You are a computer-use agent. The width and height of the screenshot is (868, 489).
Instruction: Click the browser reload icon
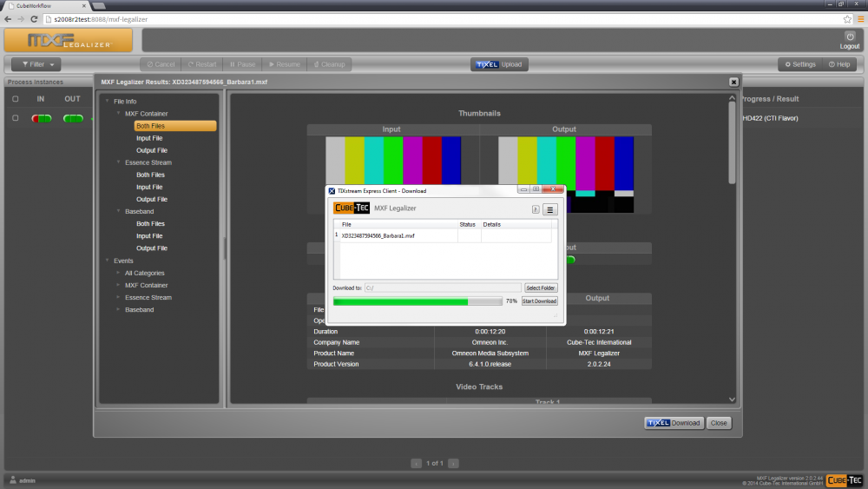(34, 19)
